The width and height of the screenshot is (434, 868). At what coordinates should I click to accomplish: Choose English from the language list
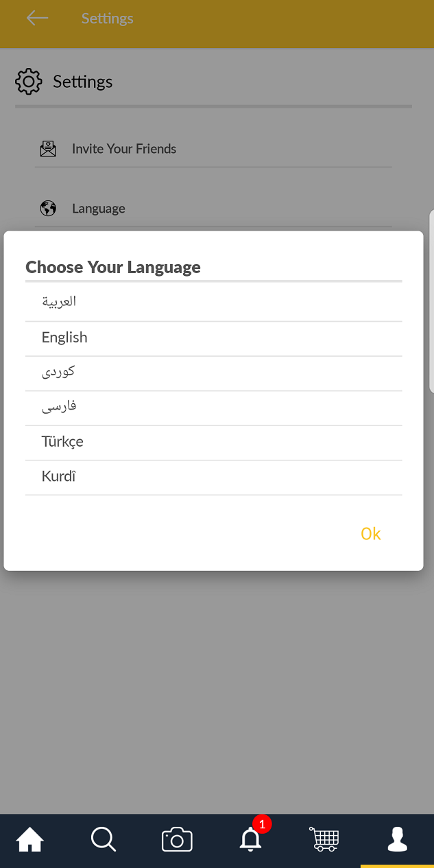(64, 338)
